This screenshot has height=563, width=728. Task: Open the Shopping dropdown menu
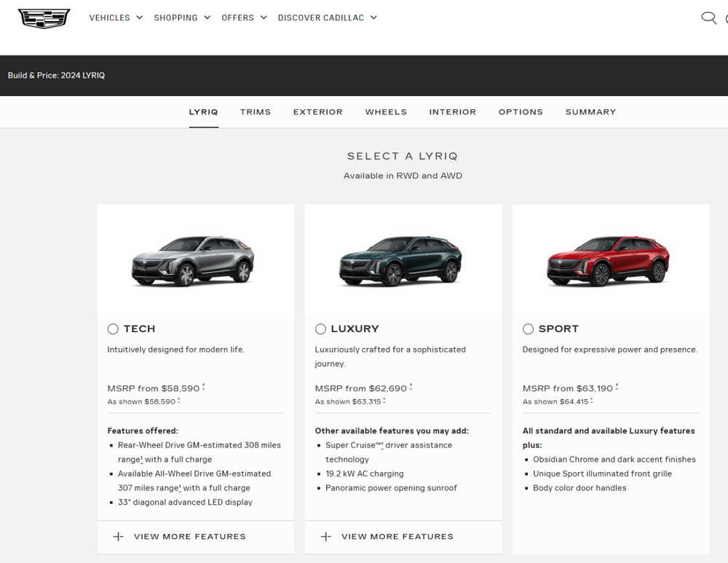[182, 17]
